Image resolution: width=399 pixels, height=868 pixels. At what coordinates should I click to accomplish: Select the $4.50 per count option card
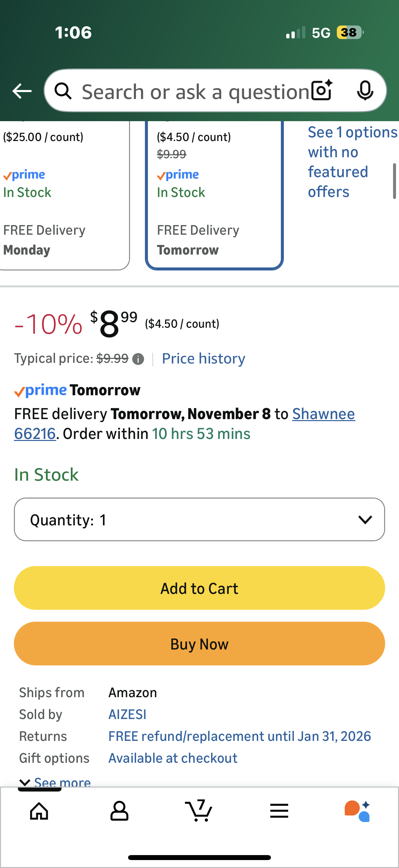(214, 195)
